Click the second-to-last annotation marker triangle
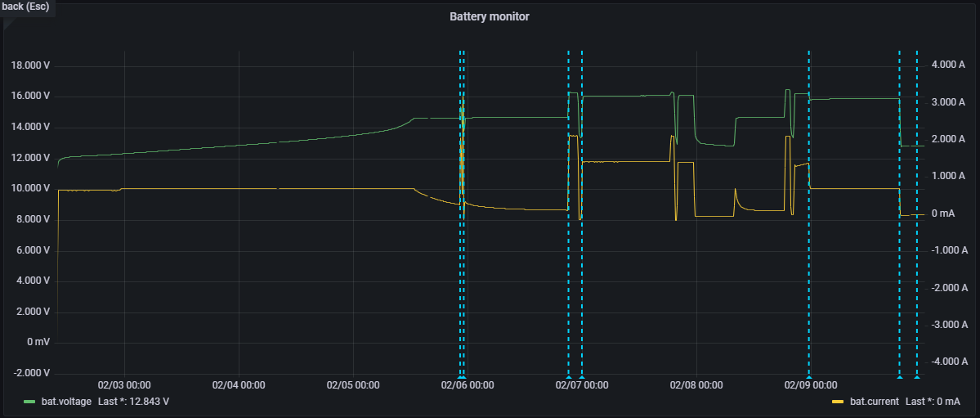 (899, 377)
